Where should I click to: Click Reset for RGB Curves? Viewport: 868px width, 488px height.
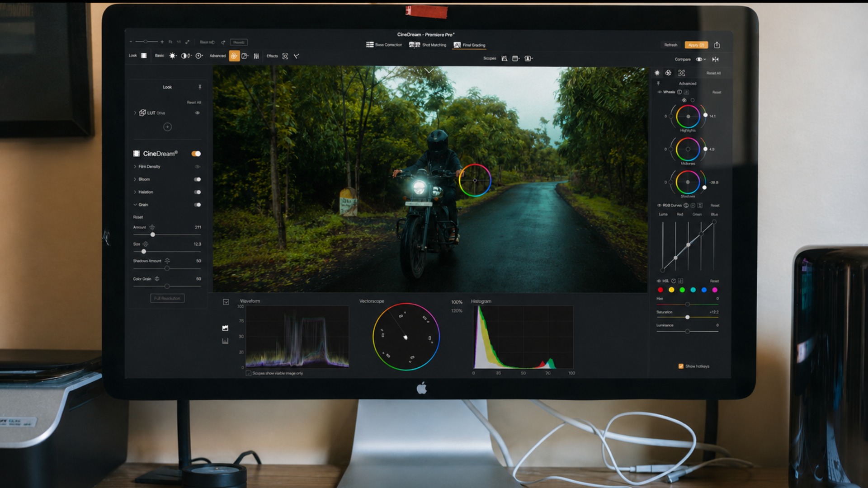click(715, 205)
